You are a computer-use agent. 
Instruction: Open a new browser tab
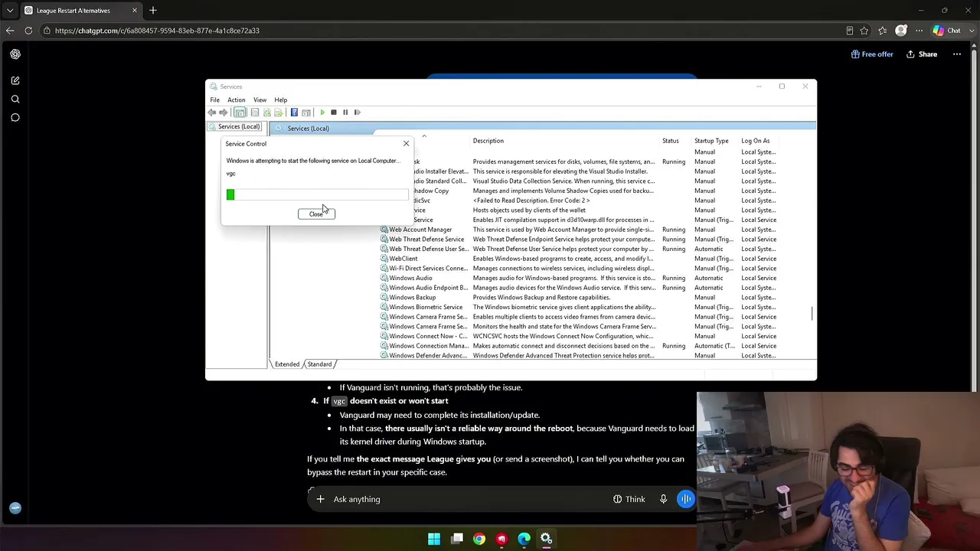tap(153, 11)
